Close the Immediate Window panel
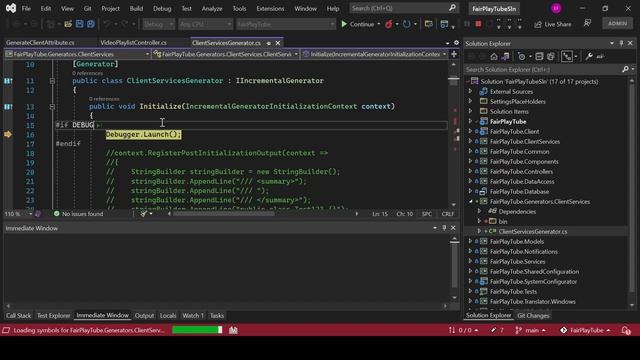 click(453, 228)
